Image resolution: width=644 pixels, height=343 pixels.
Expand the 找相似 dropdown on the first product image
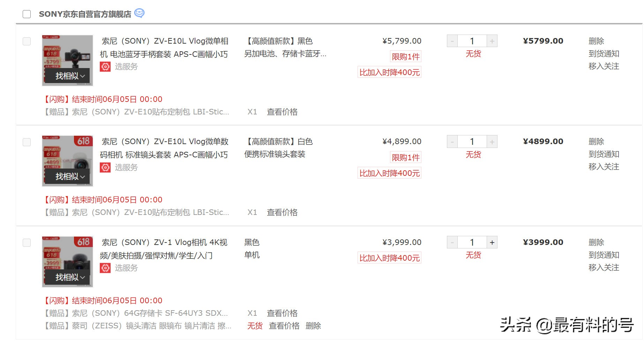click(x=67, y=76)
